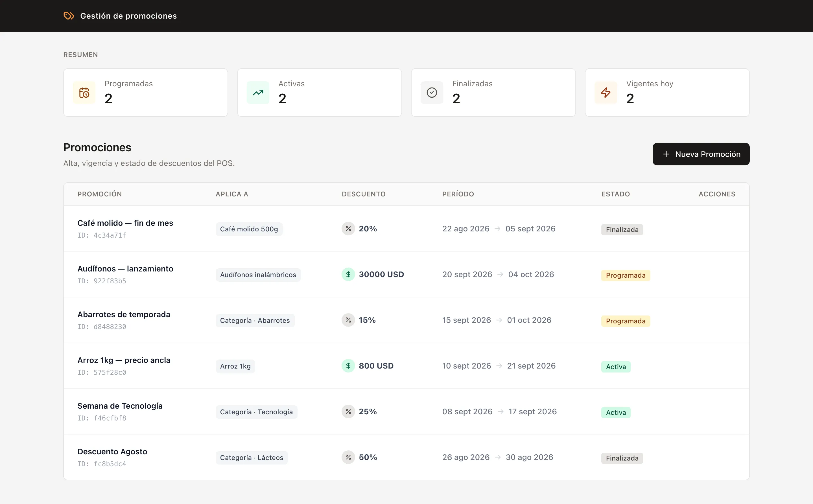Click the 800 USD discount value
Screen dimensions: 813x504
[x=376, y=366]
